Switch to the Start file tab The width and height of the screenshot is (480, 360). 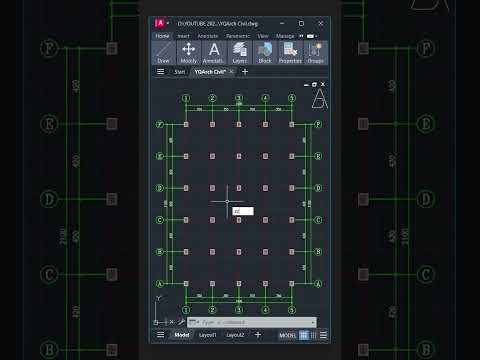[x=179, y=72]
